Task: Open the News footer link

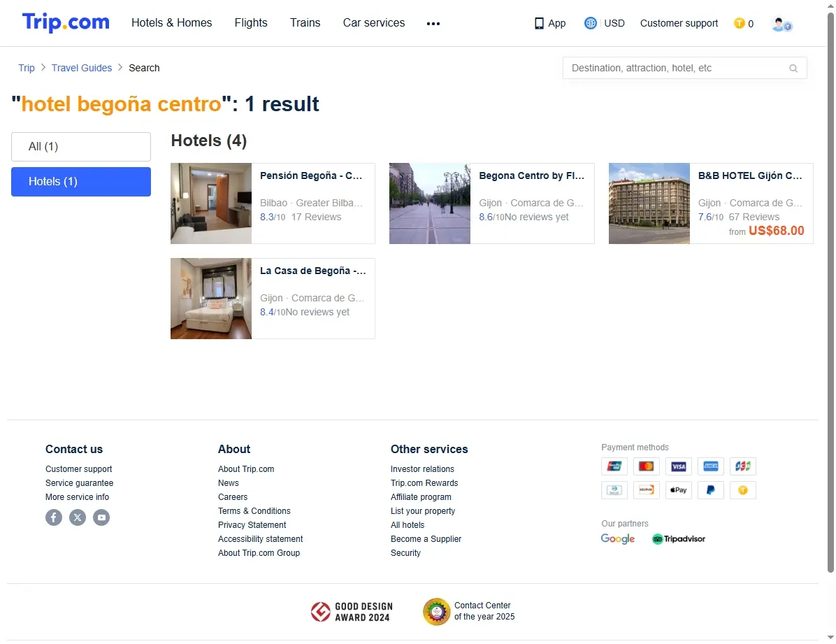Action: (228, 483)
